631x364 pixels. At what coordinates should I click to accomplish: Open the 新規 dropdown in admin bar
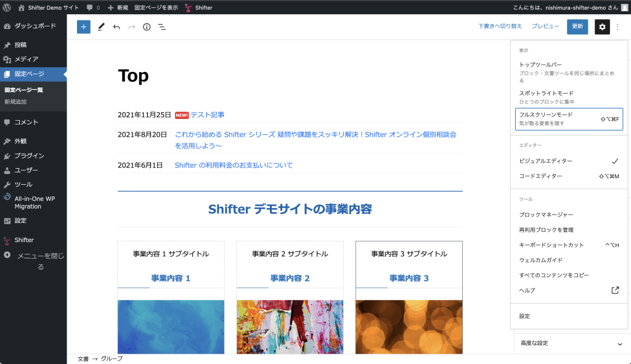point(118,7)
